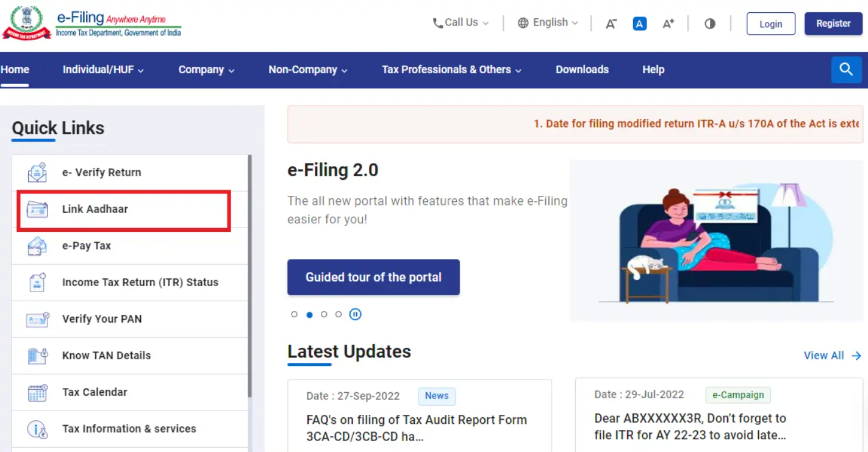Screen dimensions: 868x452
Task: Open the Downloads menu item
Action: pos(582,70)
